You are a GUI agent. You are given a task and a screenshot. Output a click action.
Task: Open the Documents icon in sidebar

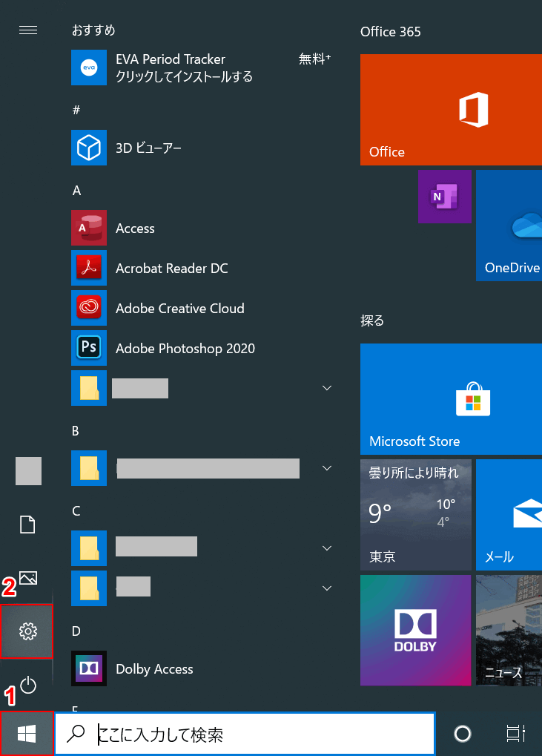(x=27, y=525)
